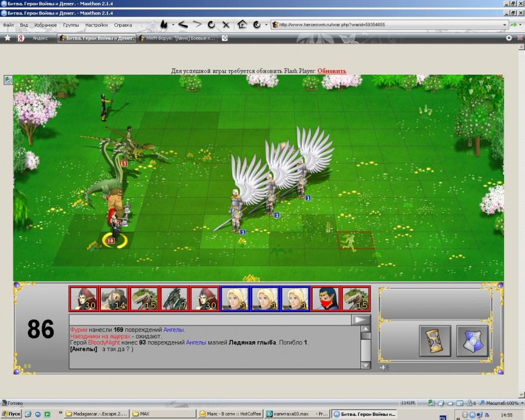Viewport: 525px width, 420px height.
Task: Select the hydra portrait showing 7
Action: click(174, 298)
